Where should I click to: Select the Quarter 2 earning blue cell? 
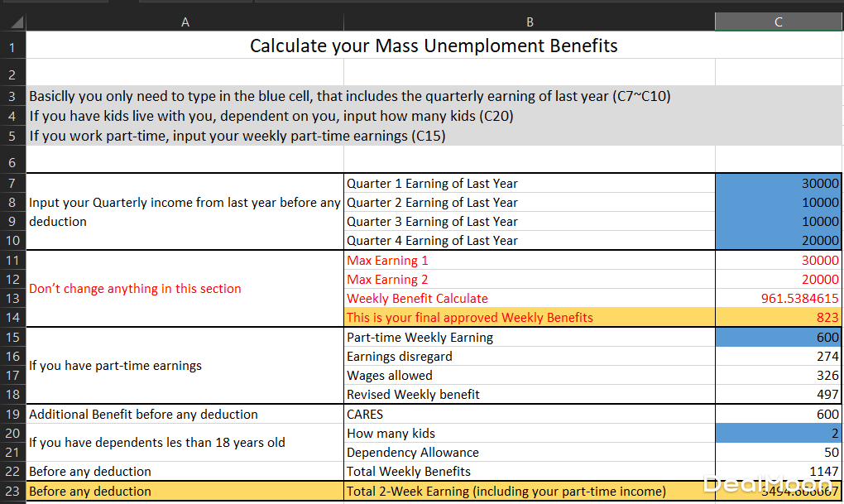click(x=779, y=202)
